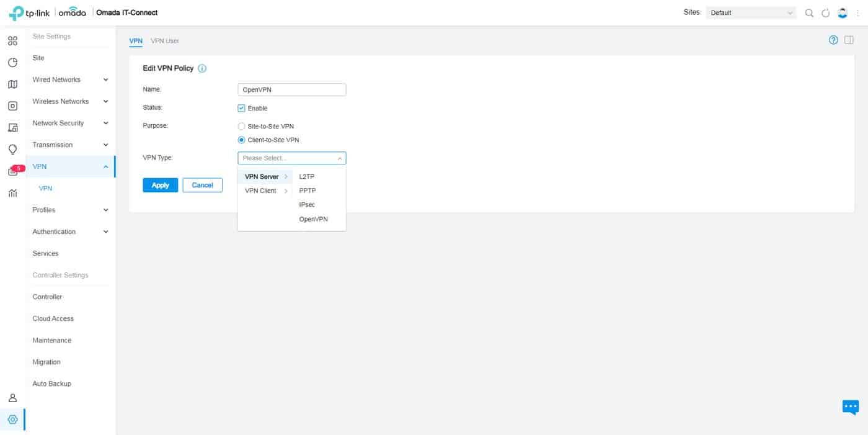
Task: Toggle the side panel layout icon
Action: tap(849, 40)
